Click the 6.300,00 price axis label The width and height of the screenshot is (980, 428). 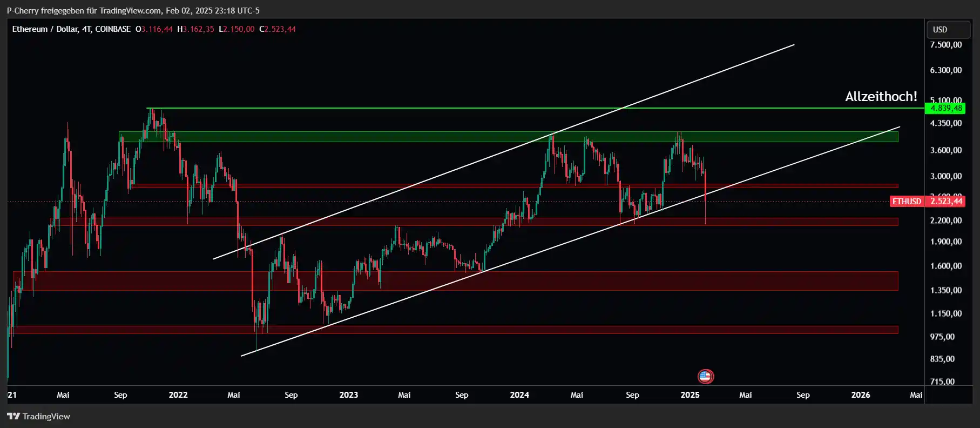(946, 70)
